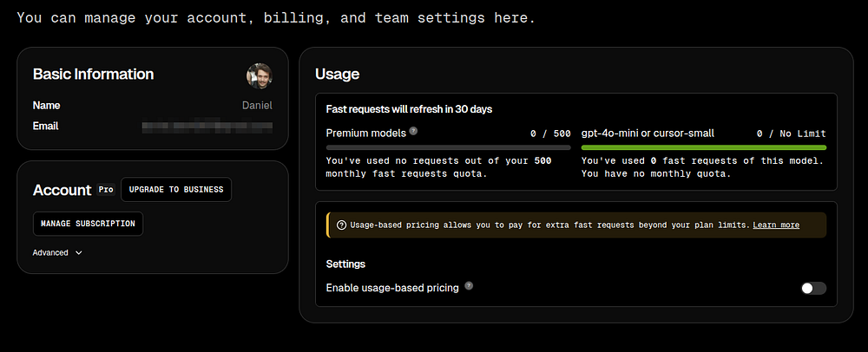This screenshot has height=352, width=868.
Task: Click the help icon next to Enable usage-based pricing
Action: [x=469, y=286]
